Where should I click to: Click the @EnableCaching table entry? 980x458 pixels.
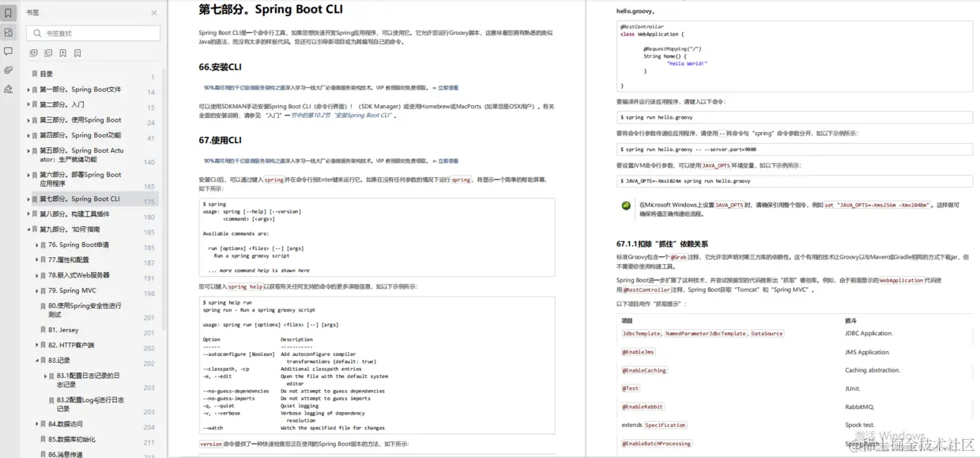[x=645, y=370]
